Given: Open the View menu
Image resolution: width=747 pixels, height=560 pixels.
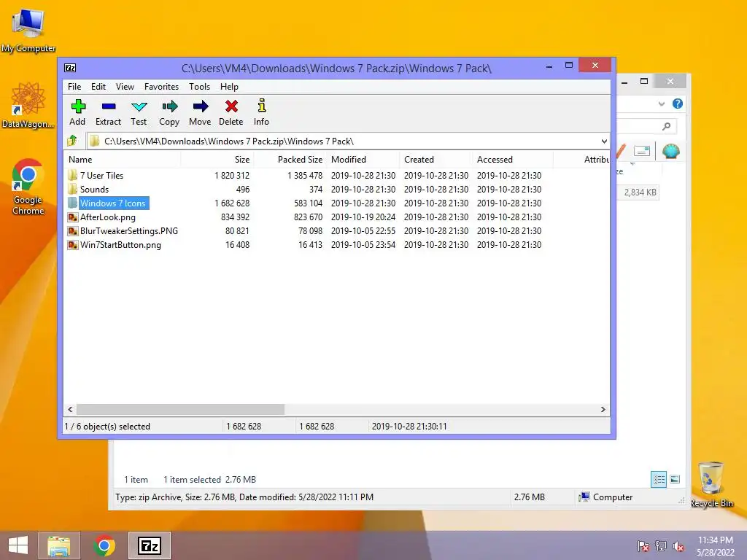Looking at the screenshot, I should click(x=125, y=87).
